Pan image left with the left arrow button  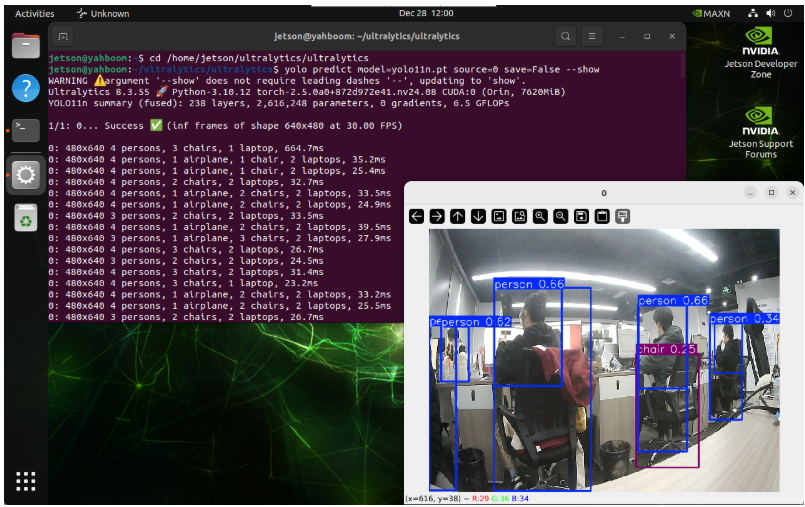click(416, 216)
